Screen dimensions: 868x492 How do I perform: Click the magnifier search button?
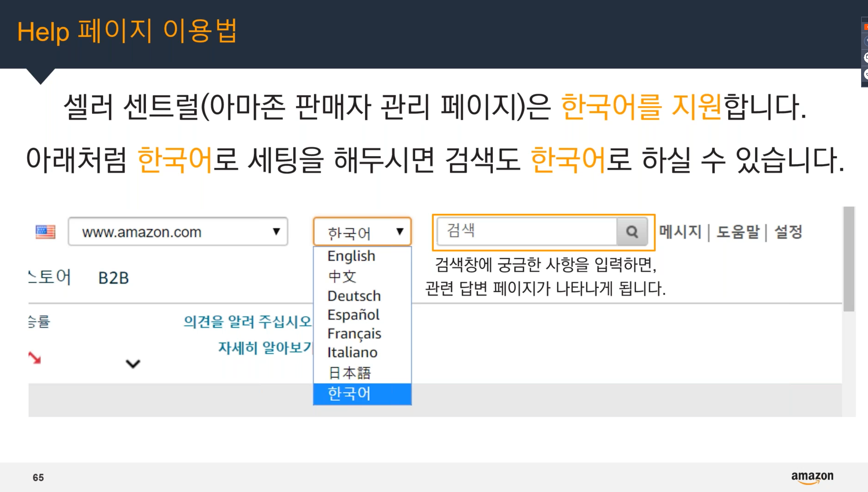[632, 232]
